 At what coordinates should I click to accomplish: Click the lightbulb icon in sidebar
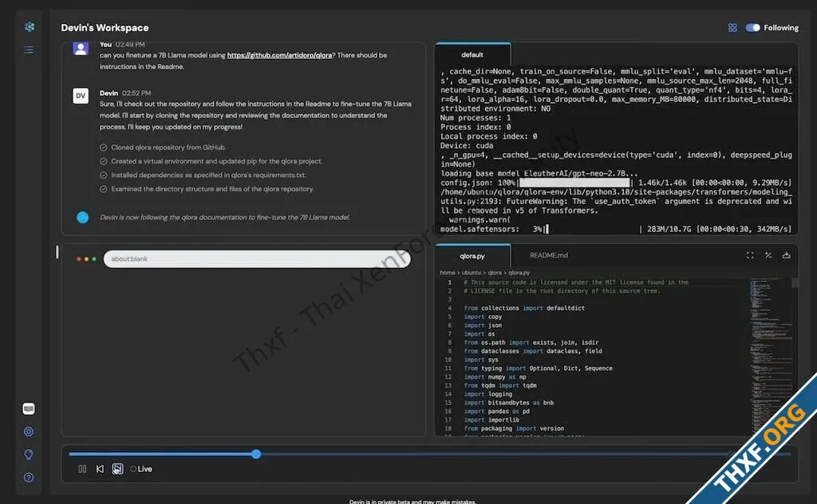(29, 455)
